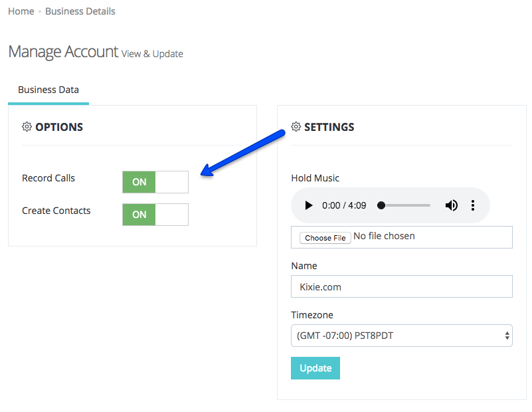Click the green ON label of Record Calls
This screenshot has height=412, width=532.
tap(139, 182)
